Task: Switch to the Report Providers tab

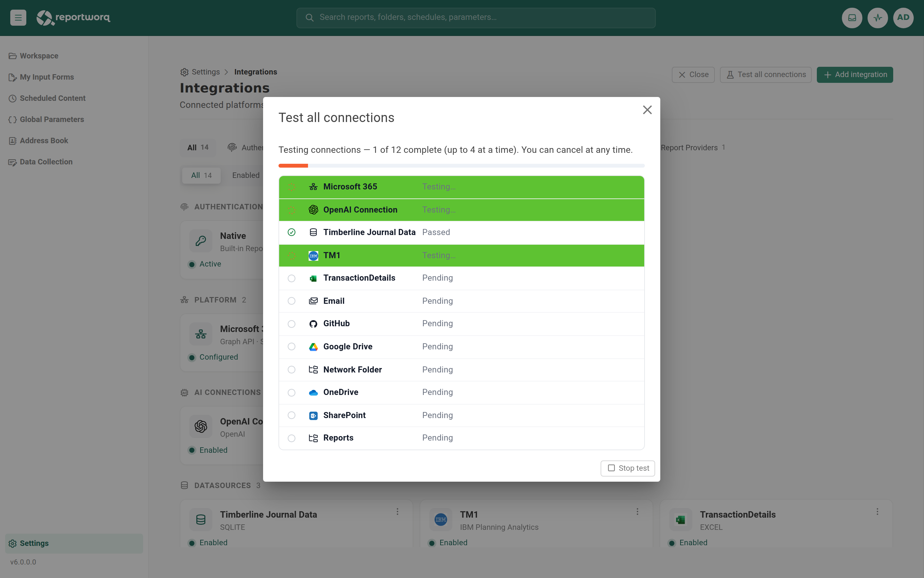Action: 693,148
